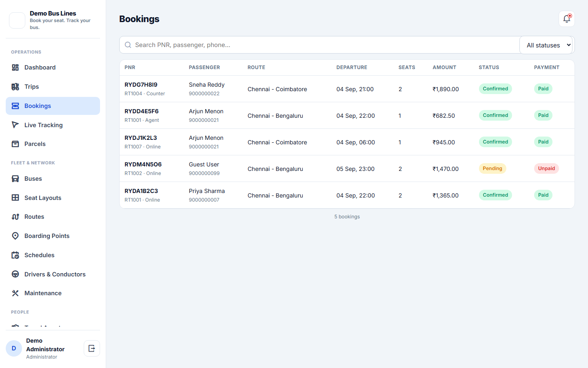Click the search magnifier icon

(x=128, y=45)
